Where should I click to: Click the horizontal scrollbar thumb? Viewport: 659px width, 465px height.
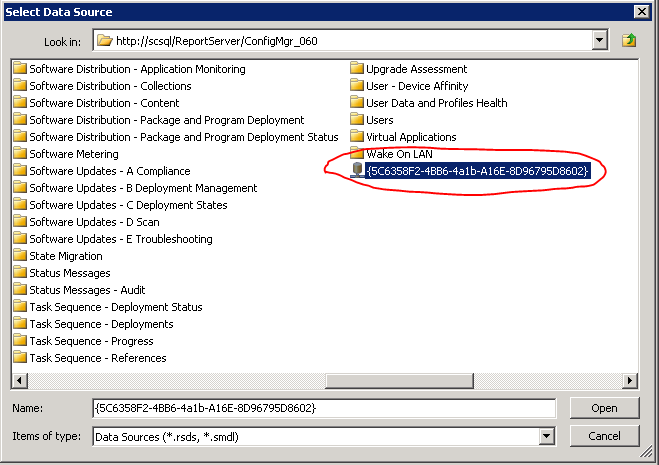click(399, 381)
